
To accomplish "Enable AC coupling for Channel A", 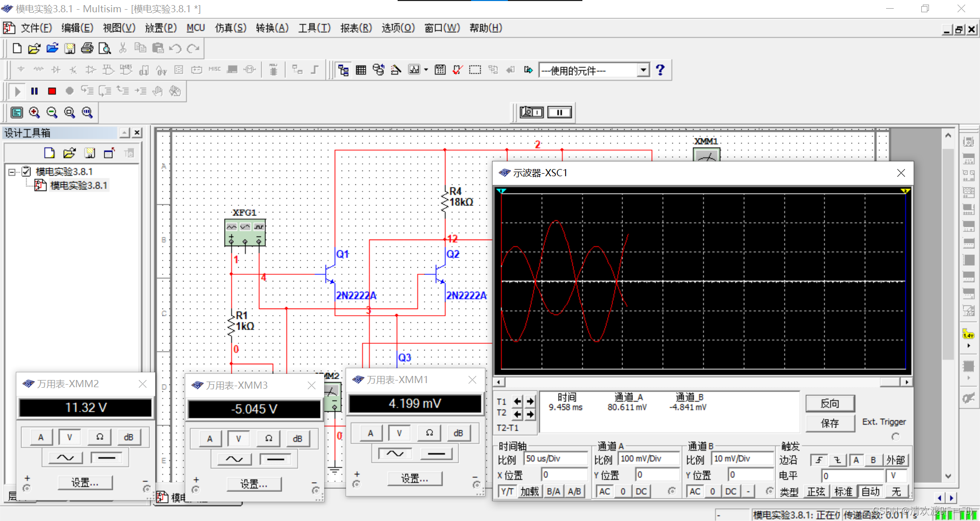I will click(x=604, y=491).
